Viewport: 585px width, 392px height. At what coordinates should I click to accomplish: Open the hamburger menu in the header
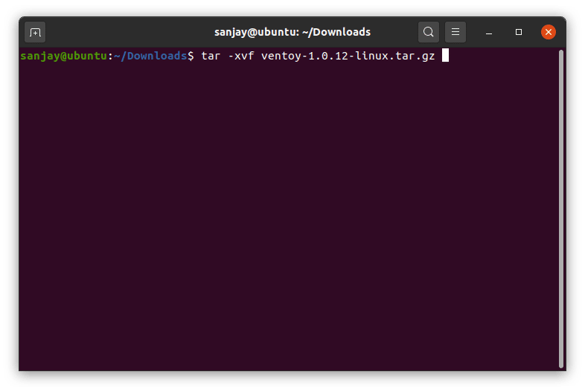pos(455,32)
